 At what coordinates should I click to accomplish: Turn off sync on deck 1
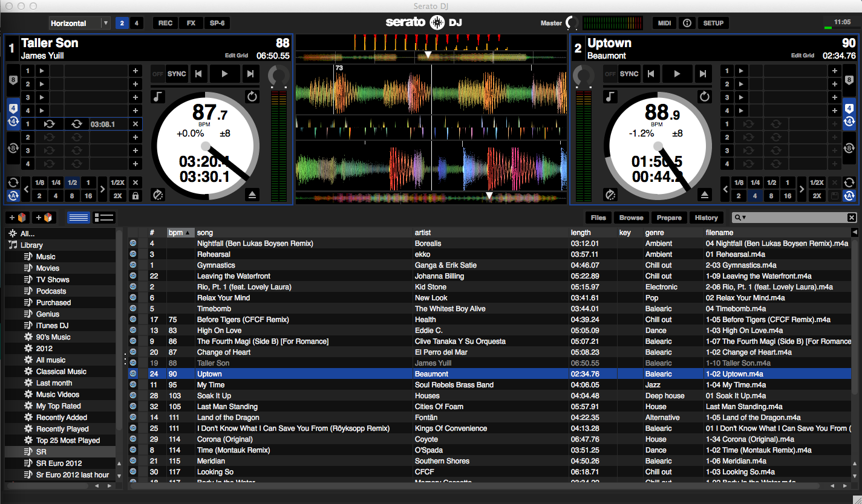(x=157, y=74)
